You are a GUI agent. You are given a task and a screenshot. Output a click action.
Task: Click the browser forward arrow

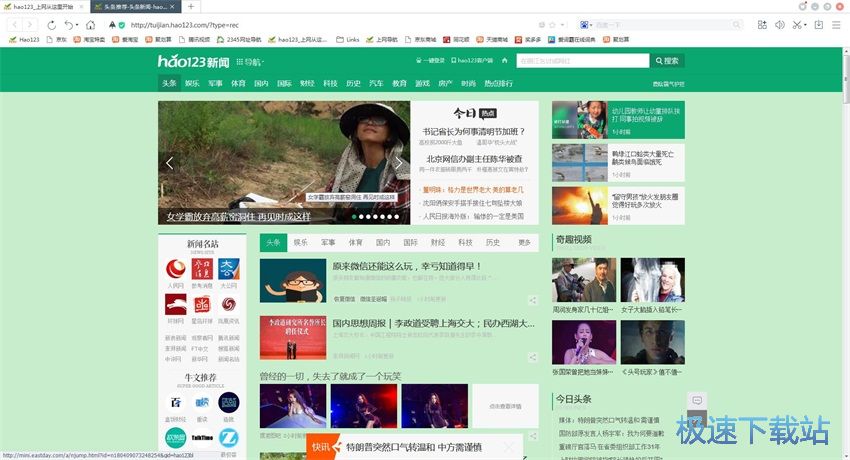point(30,25)
